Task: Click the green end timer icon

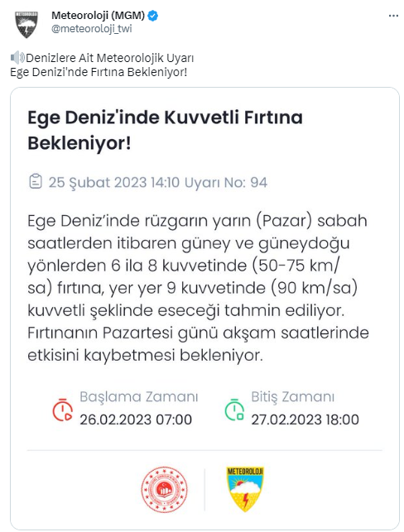Action: [x=234, y=410]
